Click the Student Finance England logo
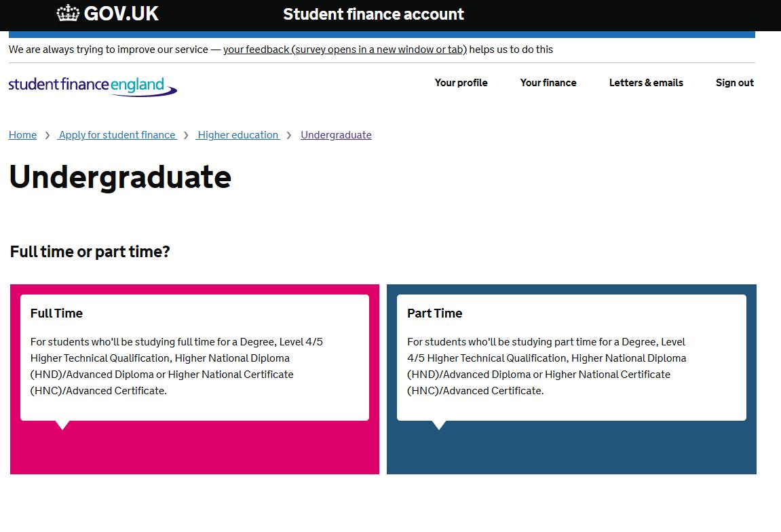Viewport: 781px width, 532px height. coord(92,86)
